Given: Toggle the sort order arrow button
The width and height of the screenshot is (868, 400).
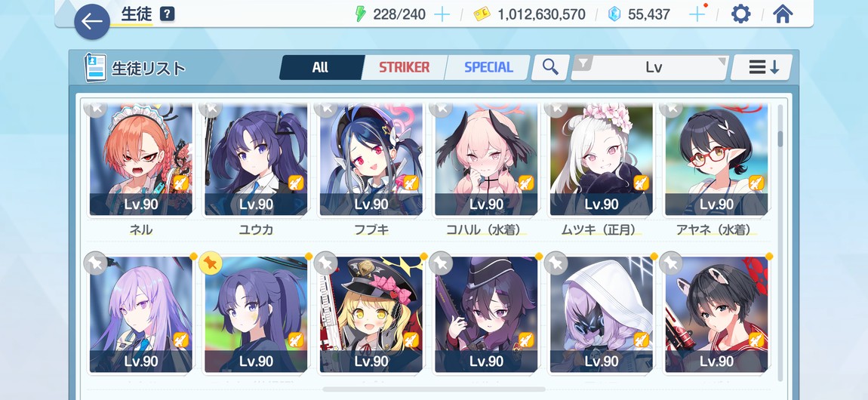Looking at the screenshot, I should 764,67.
